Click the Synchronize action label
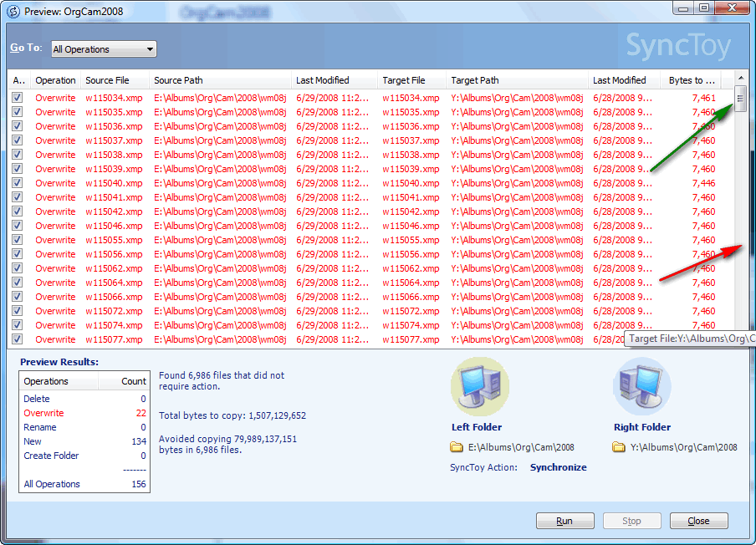 point(559,467)
